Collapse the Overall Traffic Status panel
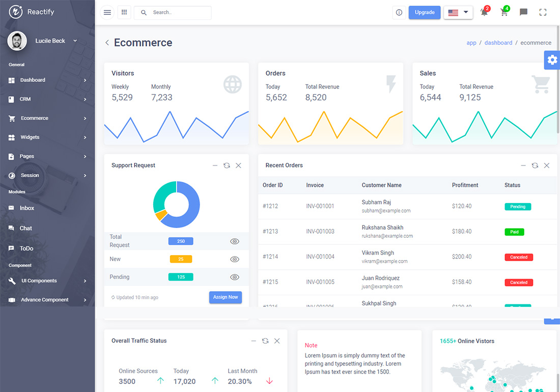 pos(254,341)
